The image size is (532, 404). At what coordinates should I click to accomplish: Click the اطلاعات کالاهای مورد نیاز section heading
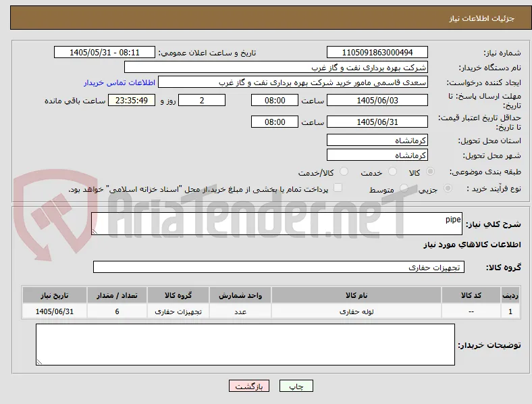click(472, 245)
